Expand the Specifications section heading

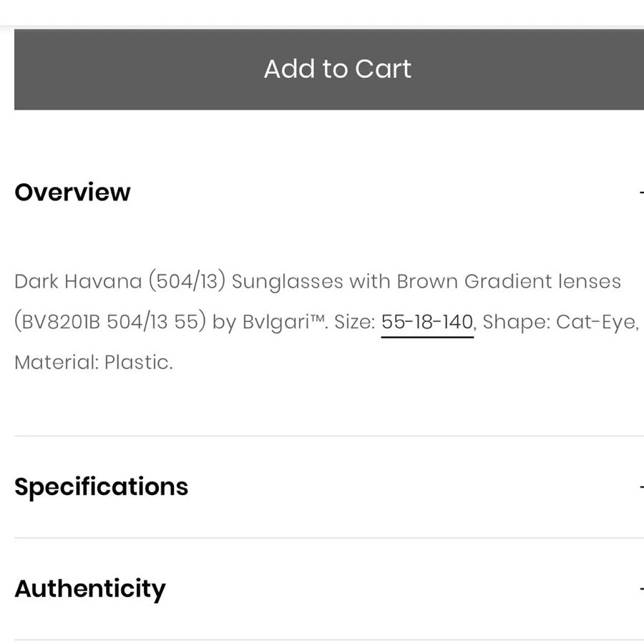(101, 487)
